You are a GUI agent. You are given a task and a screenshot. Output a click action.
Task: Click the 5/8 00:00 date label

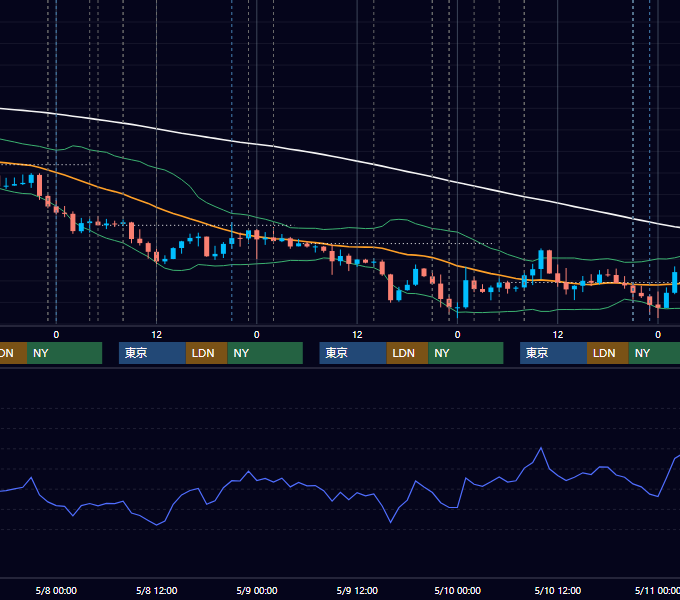pos(56,590)
